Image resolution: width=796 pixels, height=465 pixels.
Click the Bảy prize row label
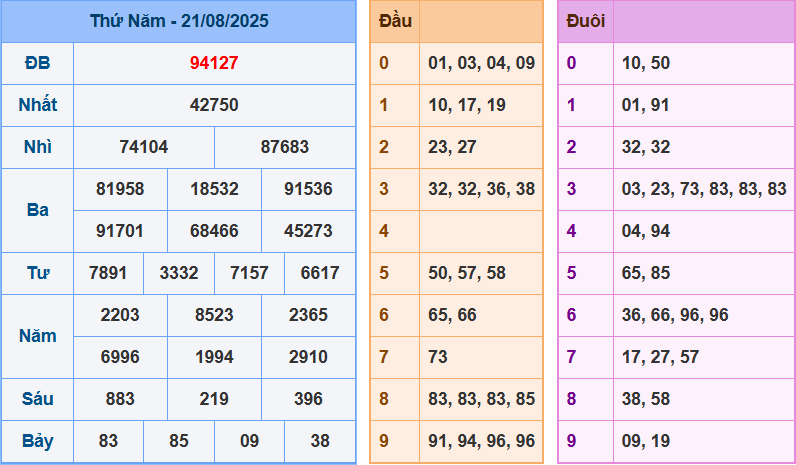[37, 441]
